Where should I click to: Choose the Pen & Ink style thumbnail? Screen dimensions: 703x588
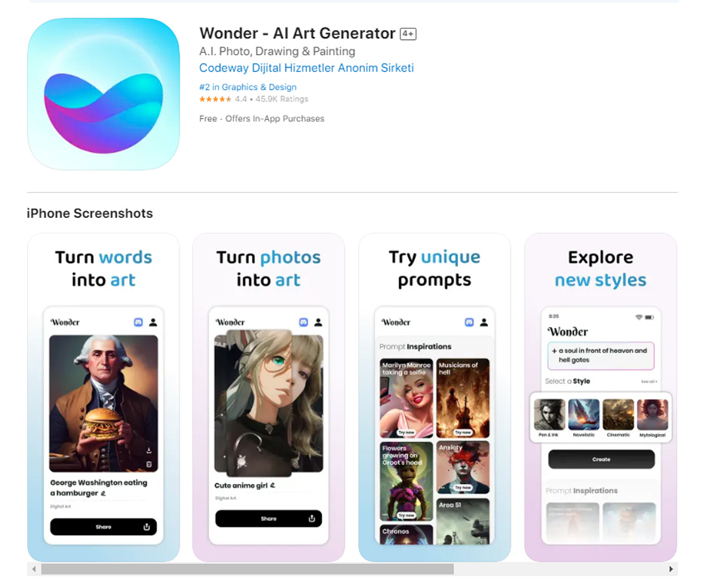click(549, 418)
